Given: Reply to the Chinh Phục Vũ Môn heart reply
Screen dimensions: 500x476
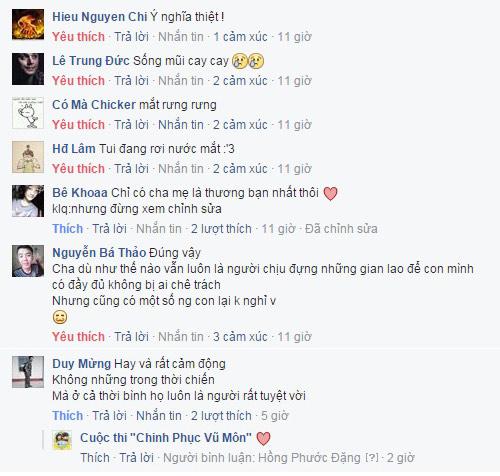Looking at the screenshot, I should (137, 458).
